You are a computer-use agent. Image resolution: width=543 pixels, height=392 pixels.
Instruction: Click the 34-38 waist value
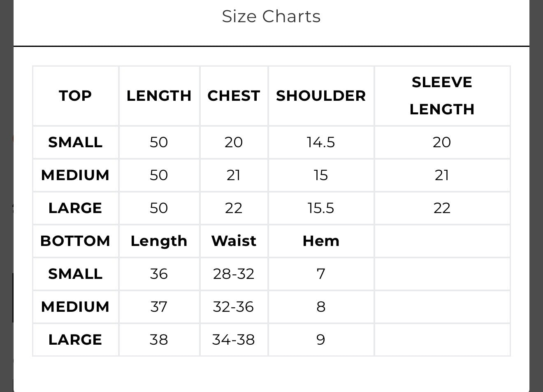pyautogui.click(x=234, y=340)
